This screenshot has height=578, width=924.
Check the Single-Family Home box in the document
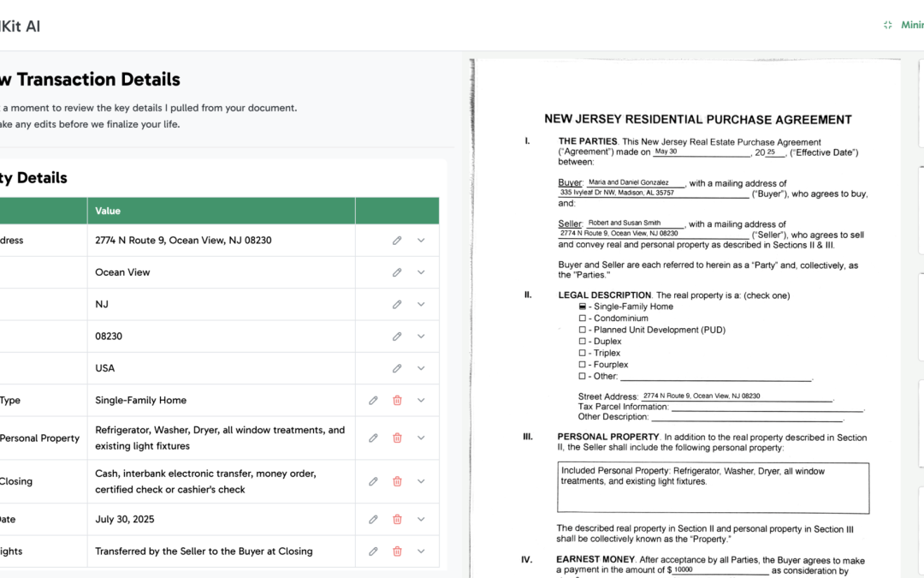pos(583,307)
